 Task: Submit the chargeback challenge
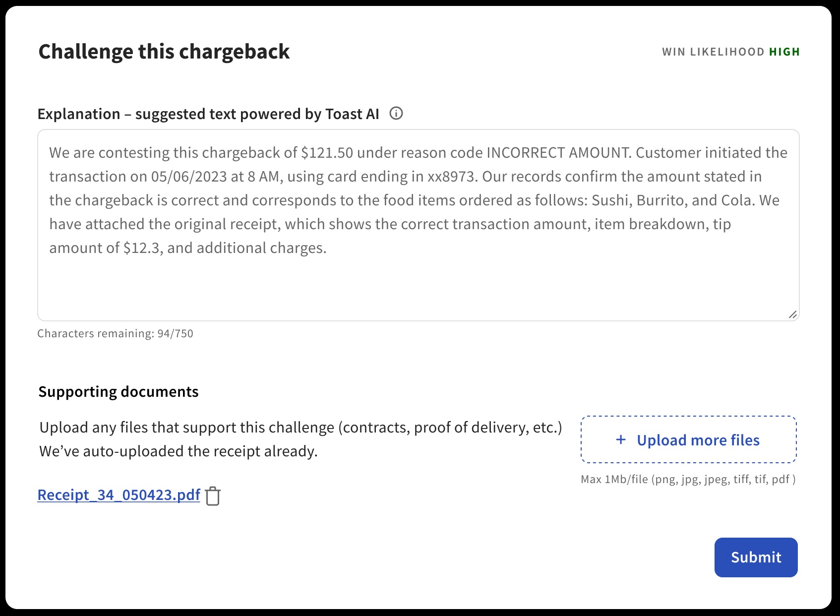click(756, 557)
